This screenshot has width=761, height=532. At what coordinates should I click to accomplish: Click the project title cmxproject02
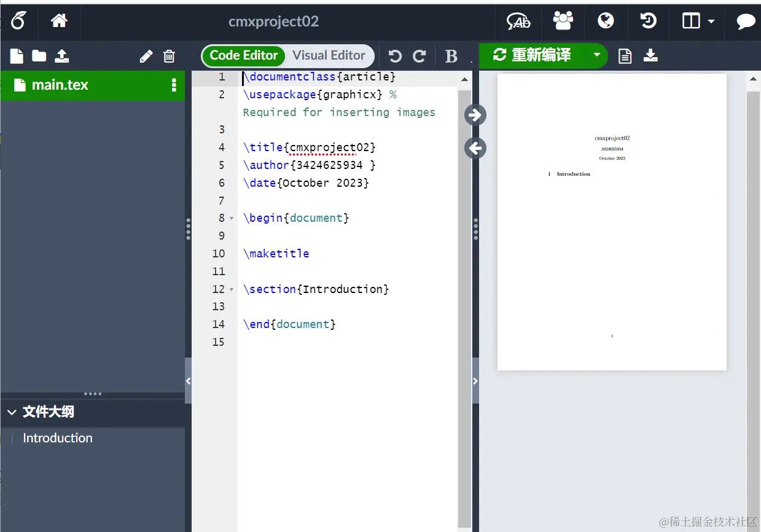pyautogui.click(x=273, y=22)
